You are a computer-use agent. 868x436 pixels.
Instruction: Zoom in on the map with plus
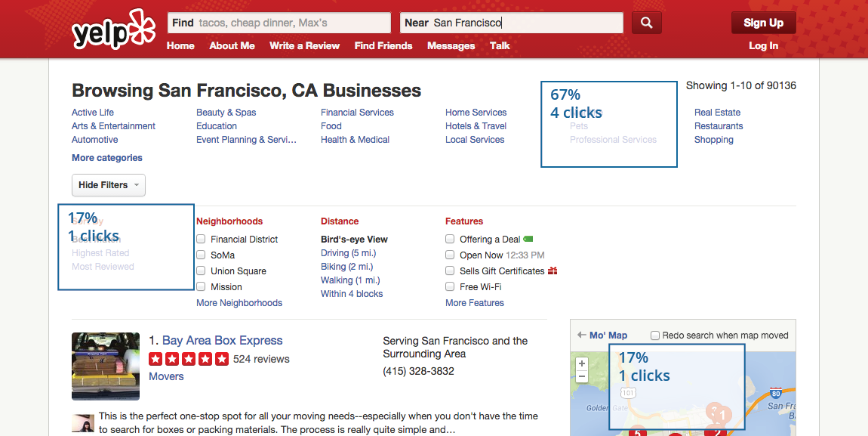coord(582,364)
